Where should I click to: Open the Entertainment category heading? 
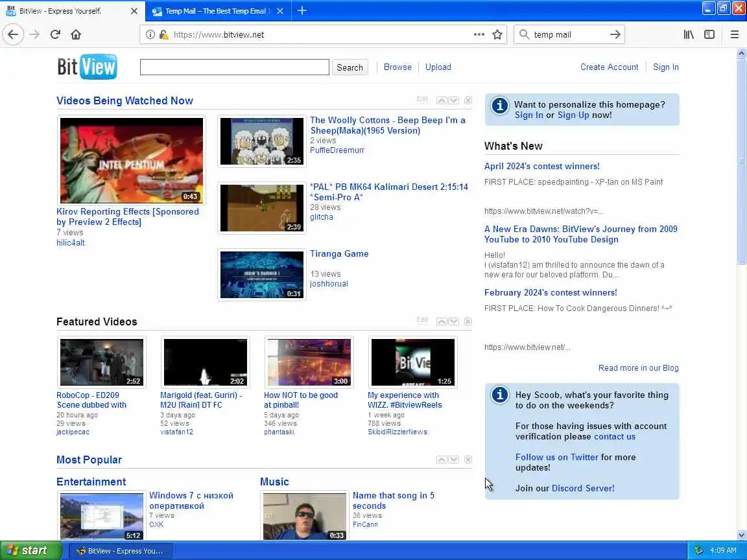91,482
